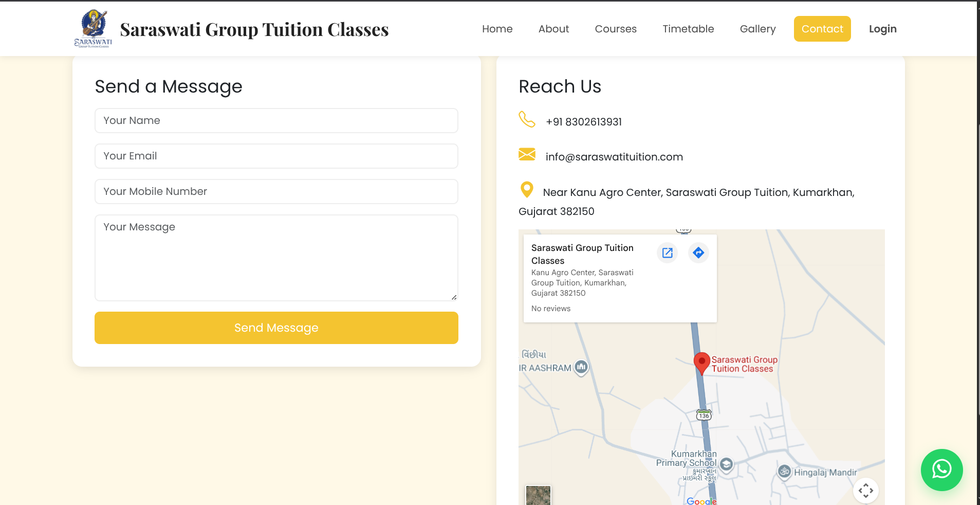Click the Saraswati logo image
This screenshot has height=505, width=980.
pos(93,29)
